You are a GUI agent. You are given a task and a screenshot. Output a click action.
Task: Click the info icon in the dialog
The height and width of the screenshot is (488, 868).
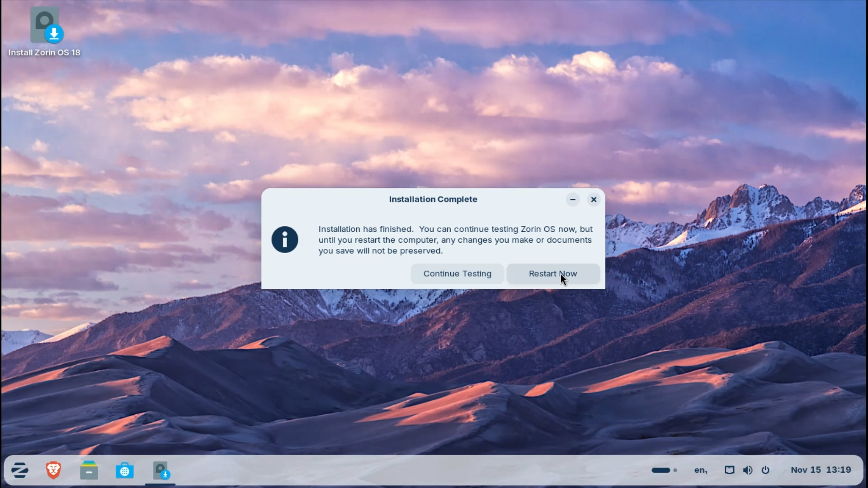(284, 239)
